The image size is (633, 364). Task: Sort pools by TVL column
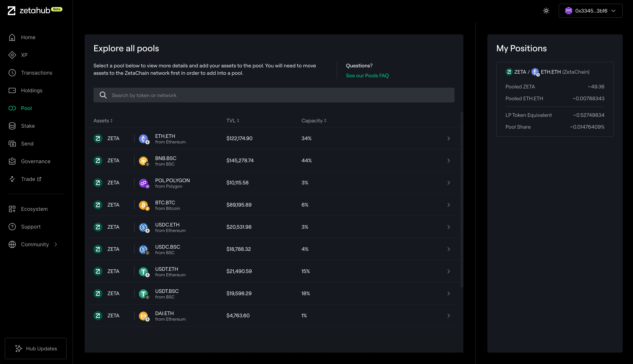pyautogui.click(x=233, y=121)
